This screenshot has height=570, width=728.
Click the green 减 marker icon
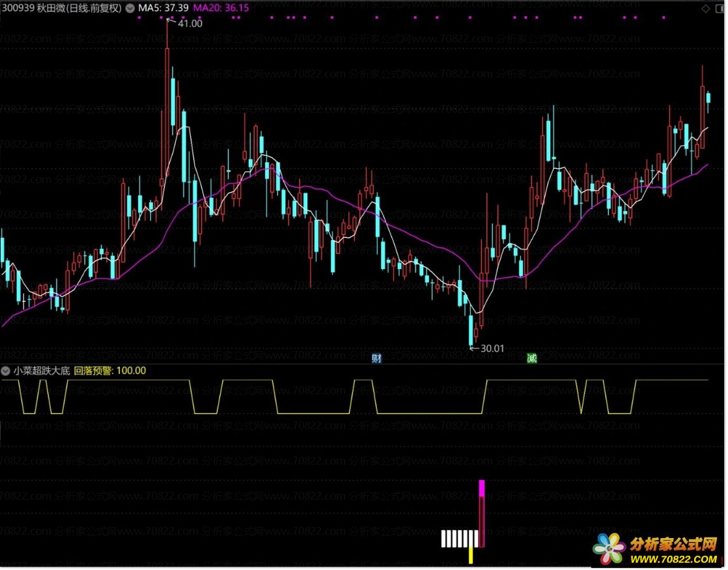[x=532, y=358]
